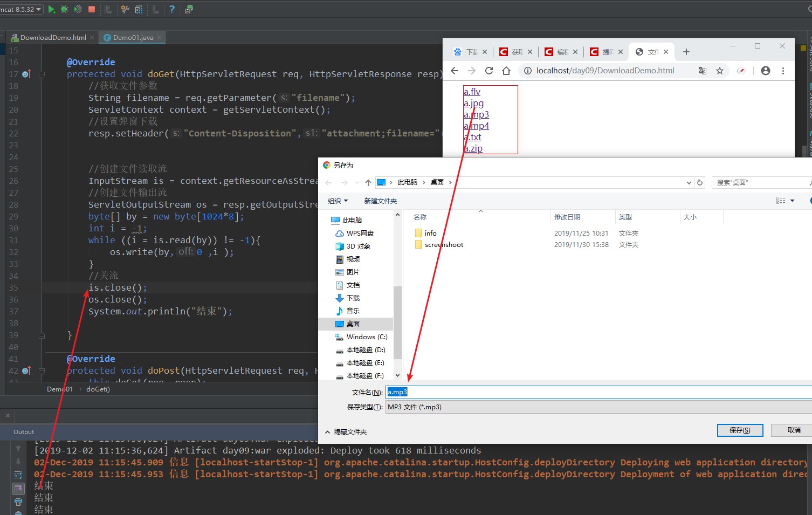This screenshot has height=515, width=812.
Task: Select 下载 in the navigation tree
Action: pyautogui.click(x=347, y=298)
